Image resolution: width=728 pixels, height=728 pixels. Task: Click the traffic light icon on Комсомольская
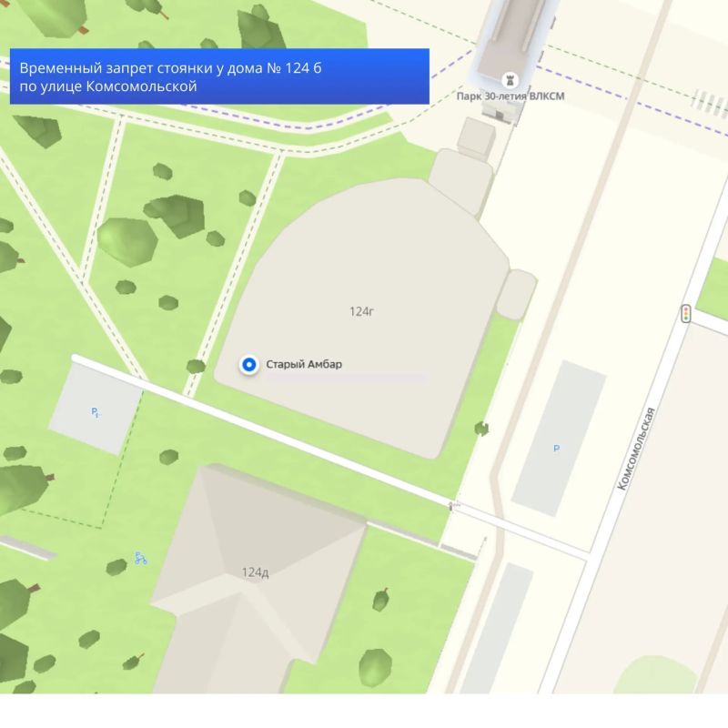pyautogui.click(x=686, y=314)
